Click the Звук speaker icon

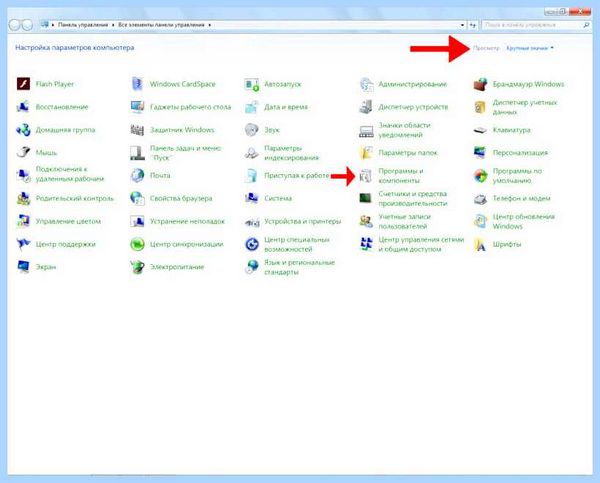252,130
